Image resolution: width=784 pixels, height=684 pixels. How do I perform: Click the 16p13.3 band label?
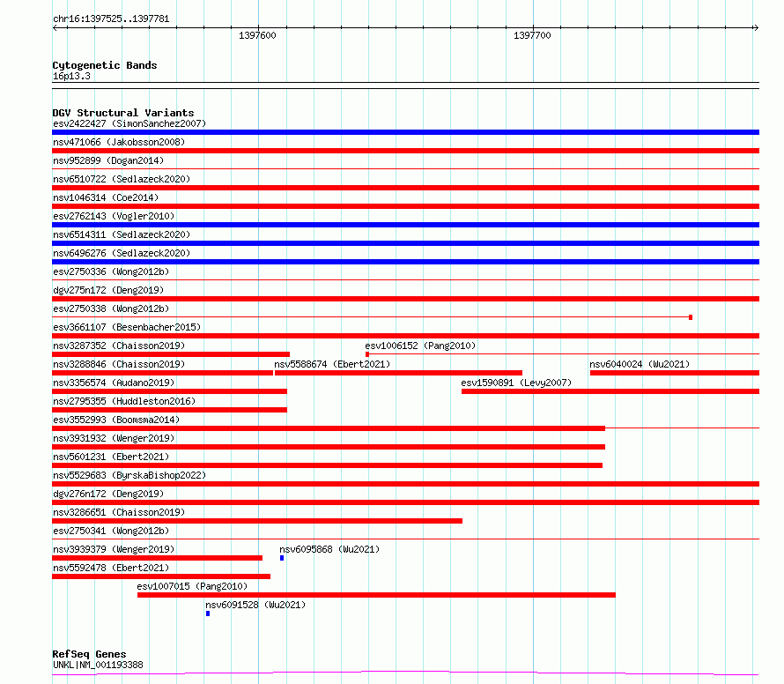tap(71, 76)
